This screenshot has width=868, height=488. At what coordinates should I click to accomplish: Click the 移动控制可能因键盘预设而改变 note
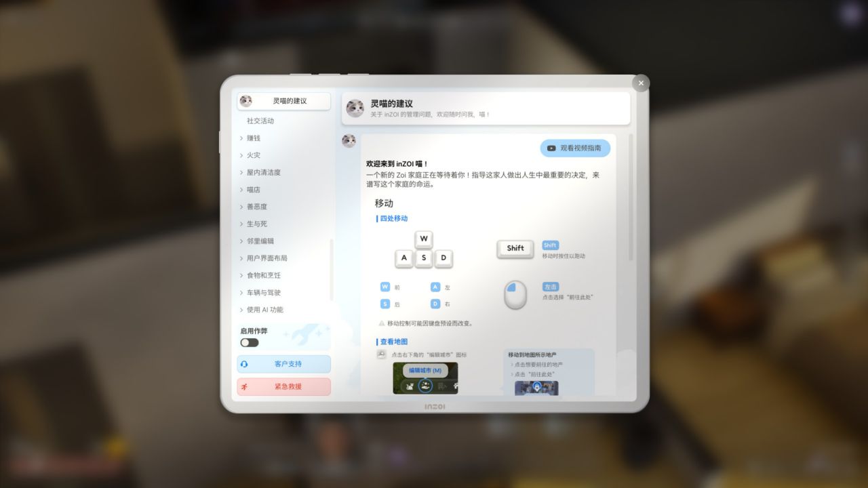430,324
